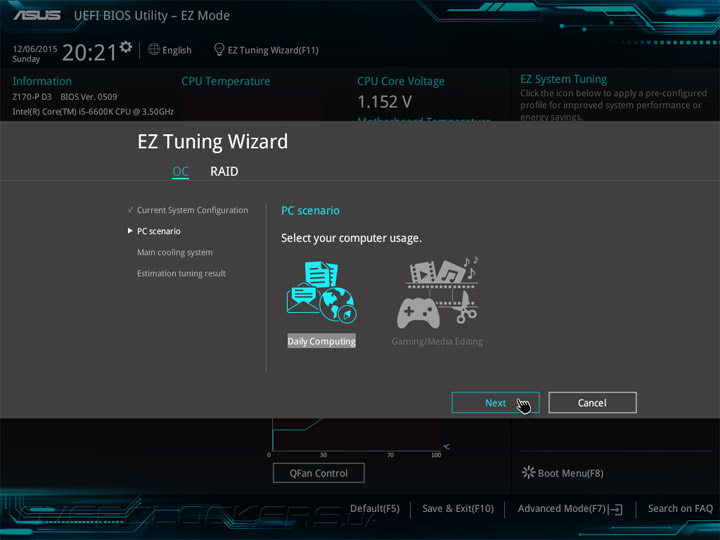Click the Cancel button
Image resolution: width=720 pixels, height=540 pixels.
pyautogui.click(x=592, y=403)
